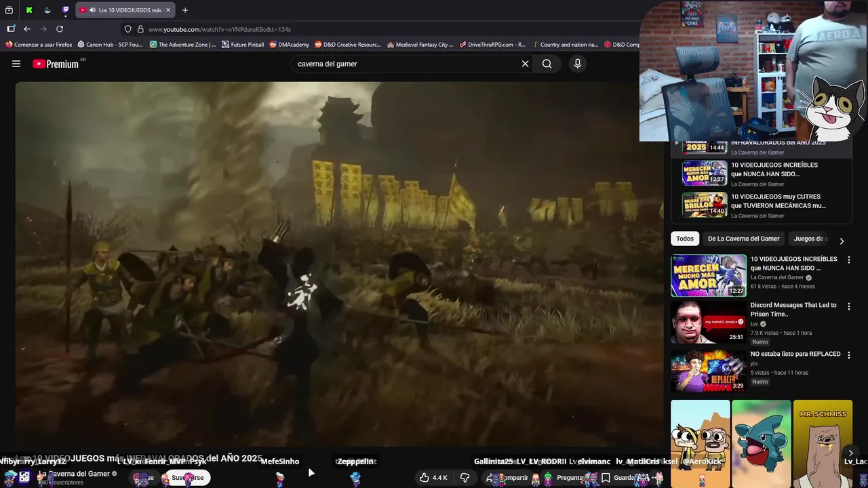
Task: Start voice search with the microphone
Action: (x=577, y=64)
